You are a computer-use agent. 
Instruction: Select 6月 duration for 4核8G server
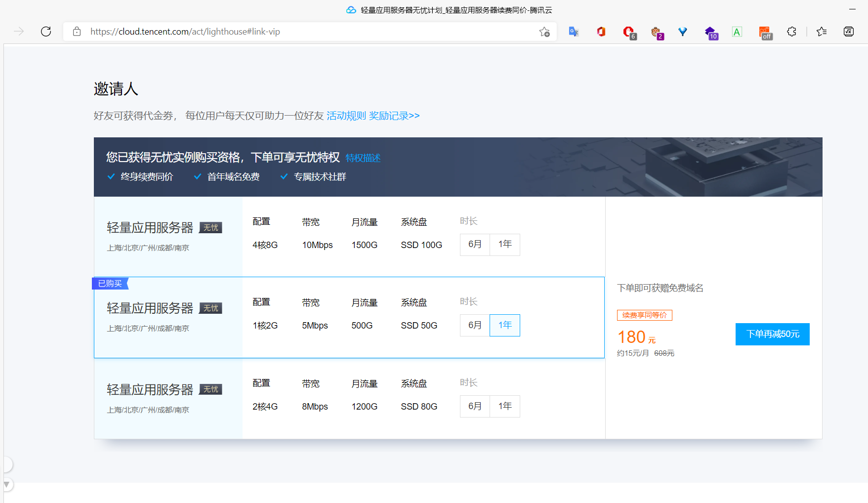click(x=475, y=245)
